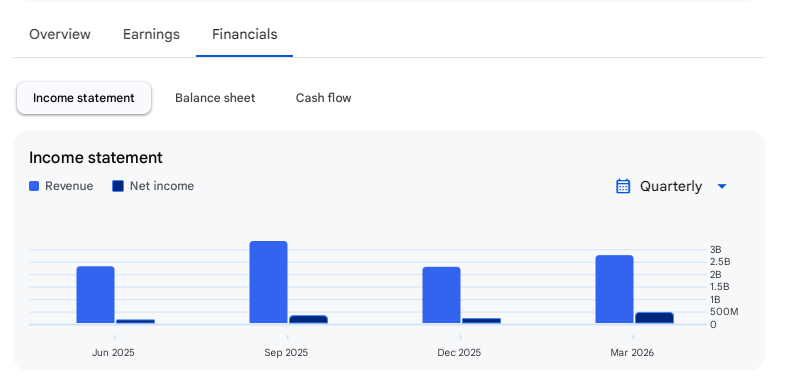787x389 pixels.
Task: Click the 3B y-axis value
Action: point(716,249)
